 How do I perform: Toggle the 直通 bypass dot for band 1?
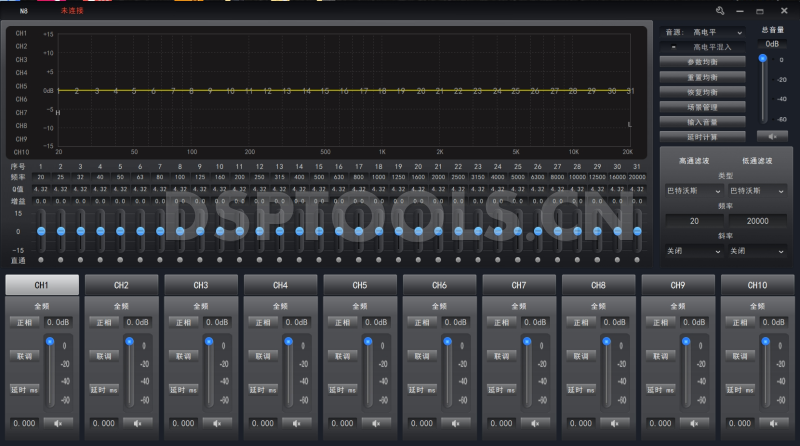click(41, 260)
